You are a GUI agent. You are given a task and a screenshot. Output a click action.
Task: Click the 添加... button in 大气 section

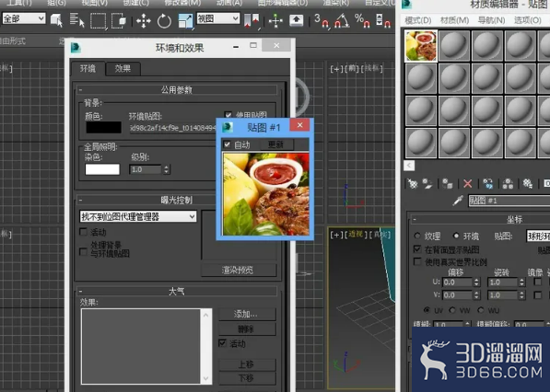tap(247, 314)
